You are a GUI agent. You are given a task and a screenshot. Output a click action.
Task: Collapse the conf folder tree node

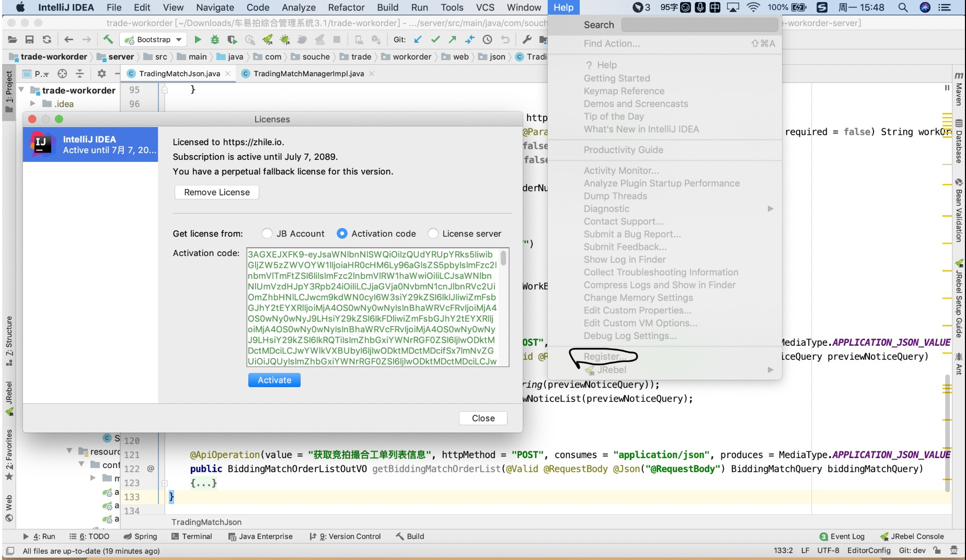pyautogui.click(x=82, y=464)
